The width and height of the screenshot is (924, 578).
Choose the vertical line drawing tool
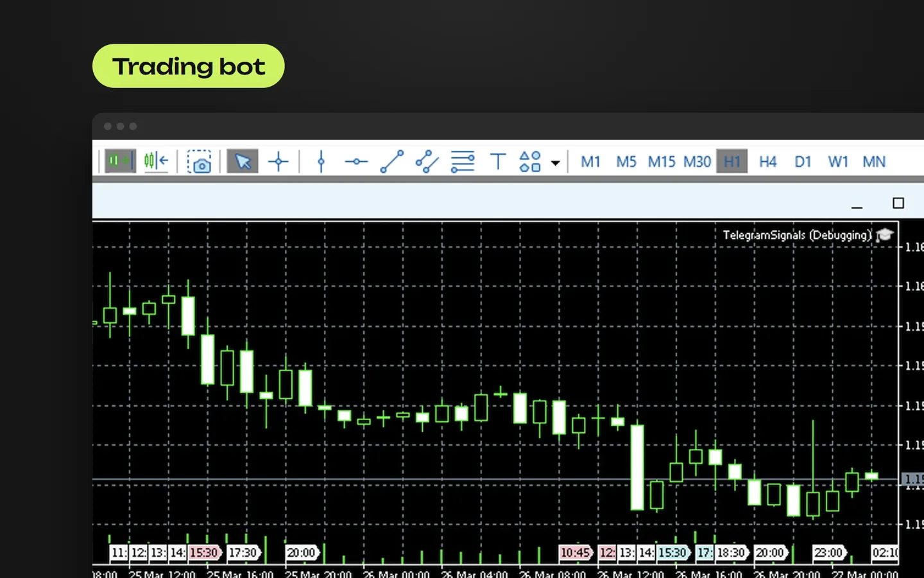pos(321,161)
